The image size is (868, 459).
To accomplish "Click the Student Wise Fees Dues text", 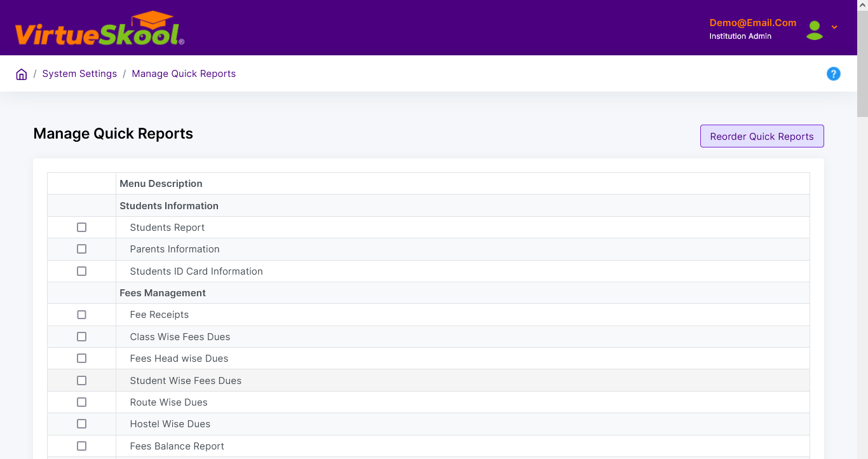I will 186,381.
